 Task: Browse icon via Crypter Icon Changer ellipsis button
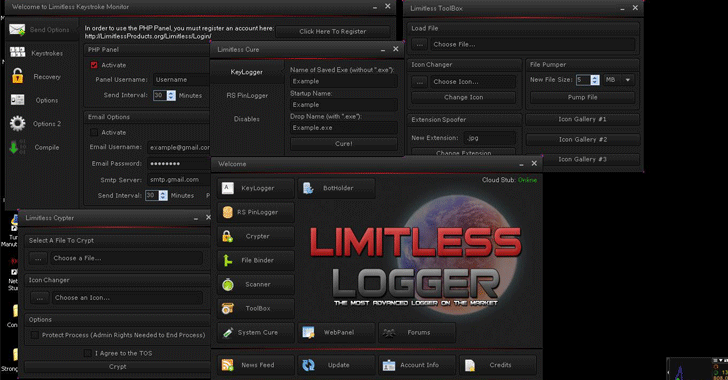tap(39, 298)
